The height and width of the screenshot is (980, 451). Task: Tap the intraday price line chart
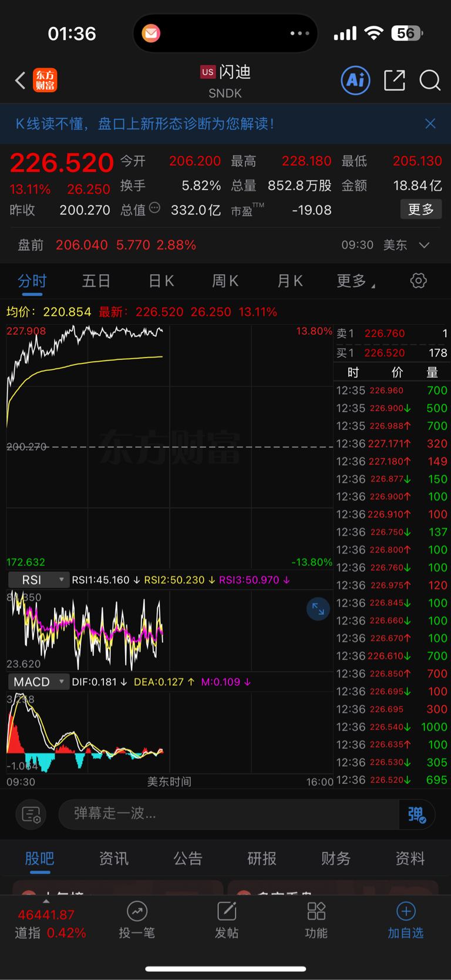pyautogui.click(x=170, y=446)
